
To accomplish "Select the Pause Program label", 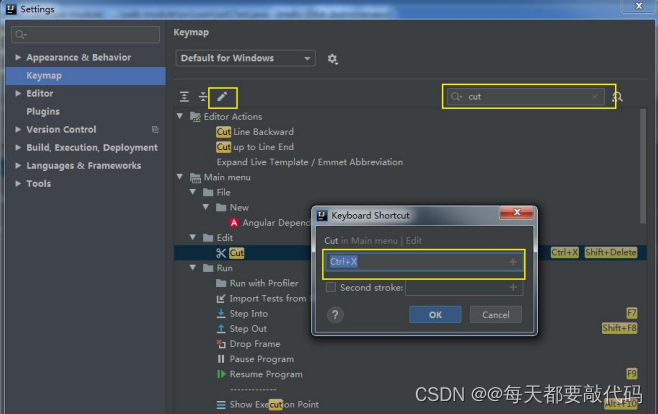I will 261,359.
